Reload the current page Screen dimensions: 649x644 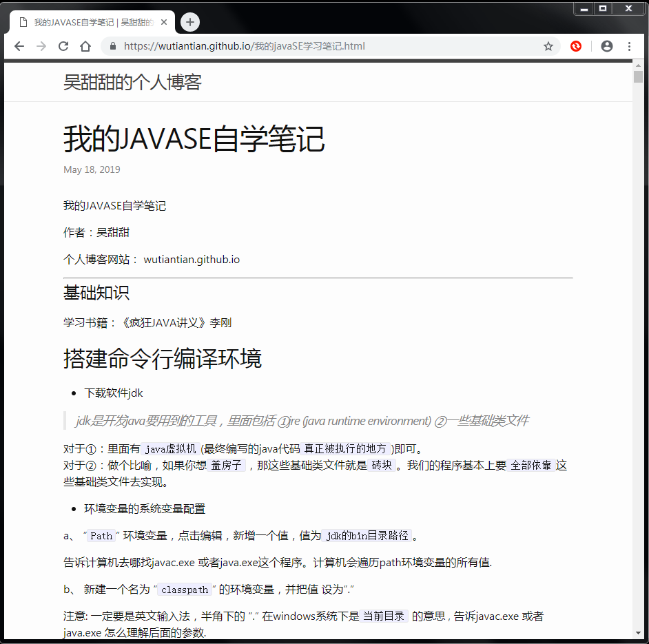pyautogui.click(x=63, y=46)
